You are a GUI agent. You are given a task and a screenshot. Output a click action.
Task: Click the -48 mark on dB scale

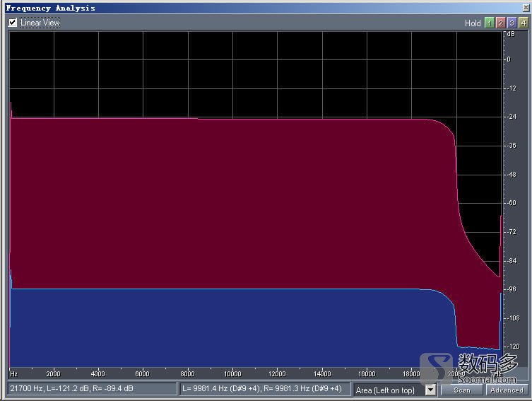[x=512, y=174]
